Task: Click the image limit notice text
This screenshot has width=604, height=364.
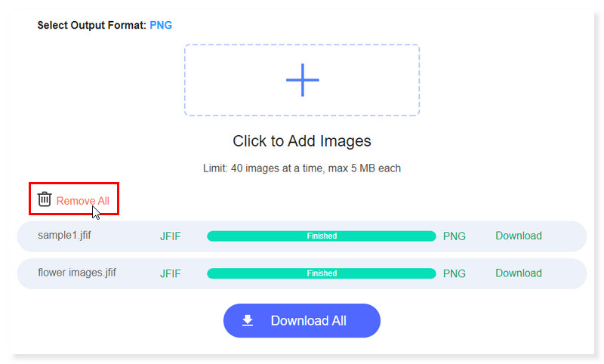Action: click(301, 168)
